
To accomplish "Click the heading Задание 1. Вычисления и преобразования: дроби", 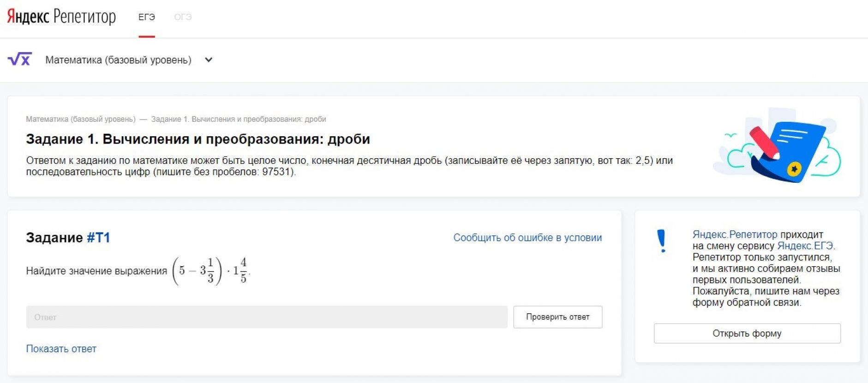I will [x=198, y=139].
